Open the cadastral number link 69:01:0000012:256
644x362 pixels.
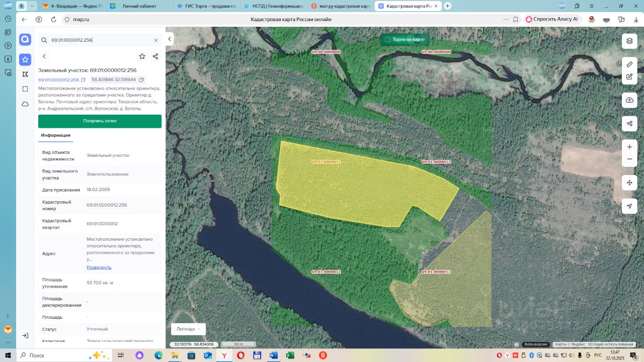(x=59, y=80)
